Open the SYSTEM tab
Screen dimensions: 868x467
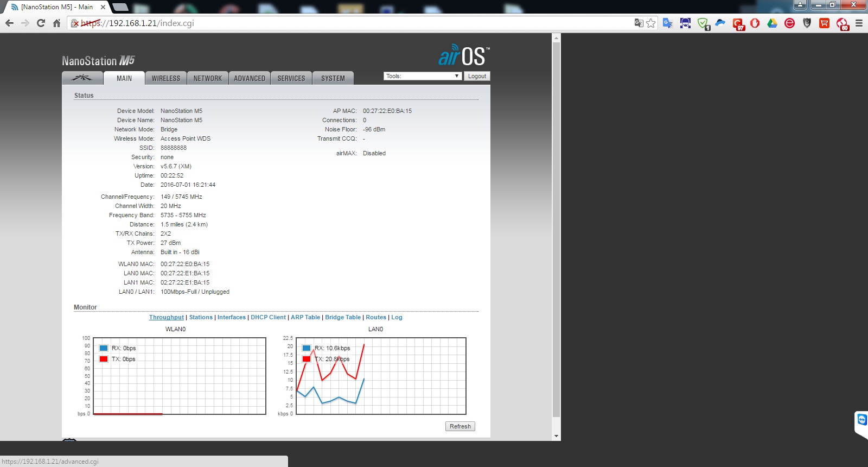[333, 78]
